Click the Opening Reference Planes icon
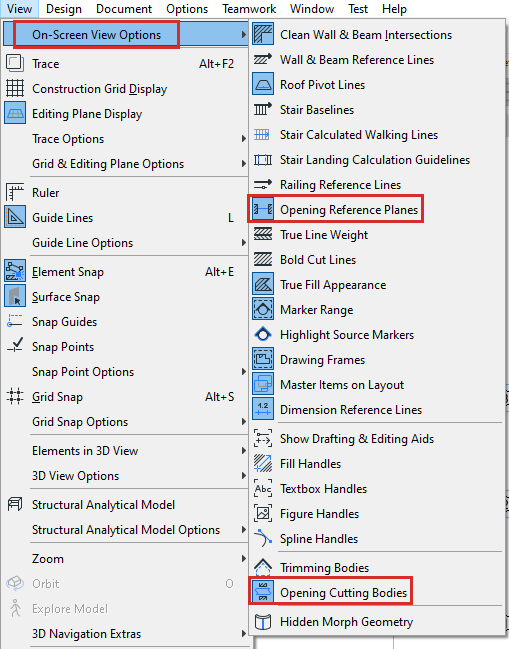 (x=263, y=209)
